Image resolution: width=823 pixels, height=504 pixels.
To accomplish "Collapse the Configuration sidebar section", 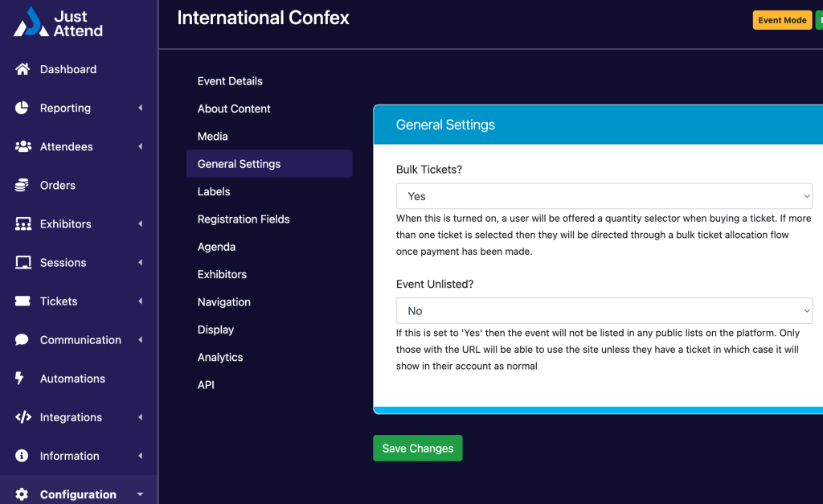I will click(141, 494).
